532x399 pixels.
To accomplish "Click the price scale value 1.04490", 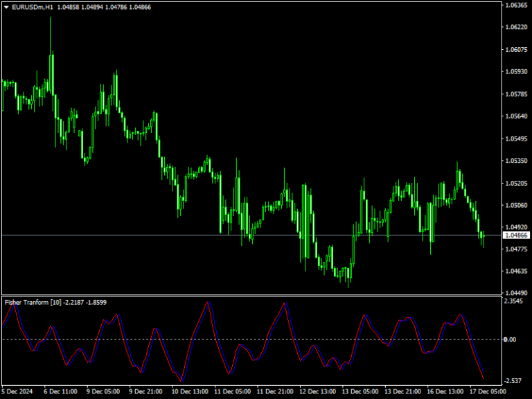I will click(x=516, y=292).
